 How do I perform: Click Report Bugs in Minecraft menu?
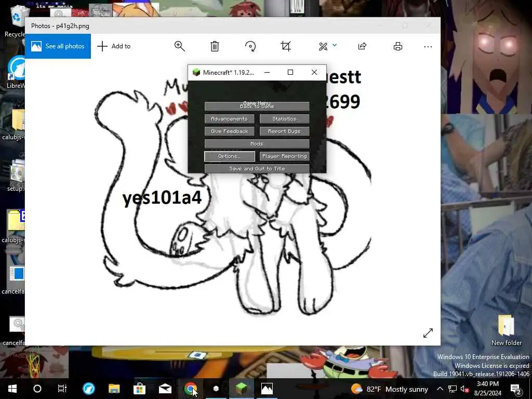(x=284, y=131)
